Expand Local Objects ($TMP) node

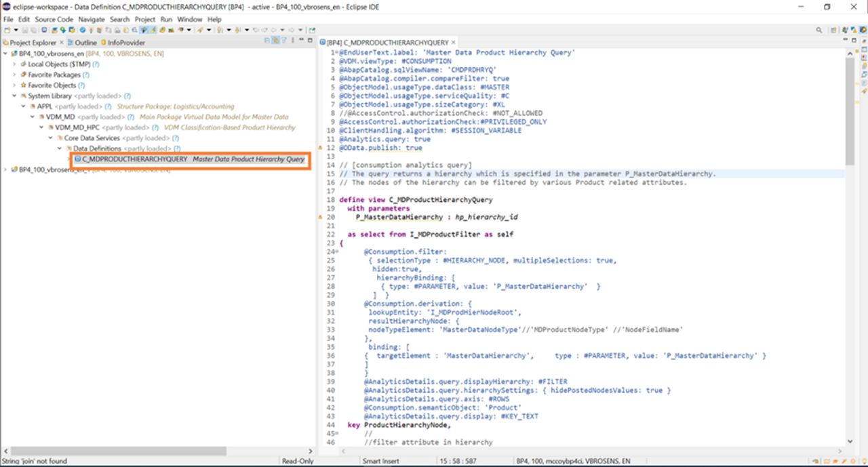coord(15,64)
